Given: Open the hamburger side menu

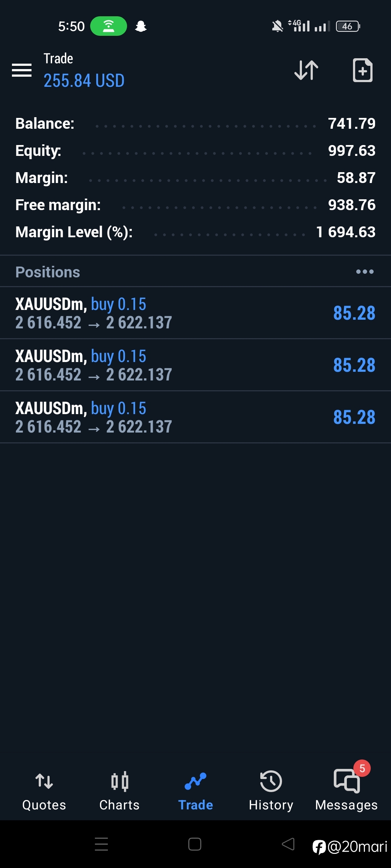Looking at the screenshot, I should click(22, 70).
